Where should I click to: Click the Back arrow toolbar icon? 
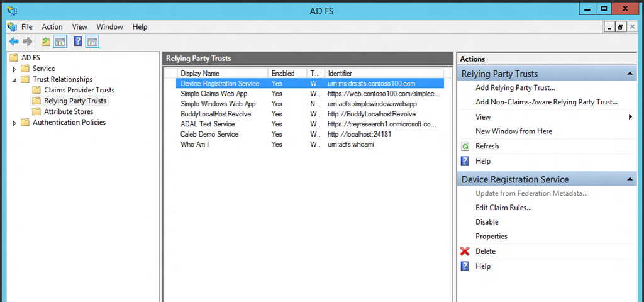(x=14, y=42)
